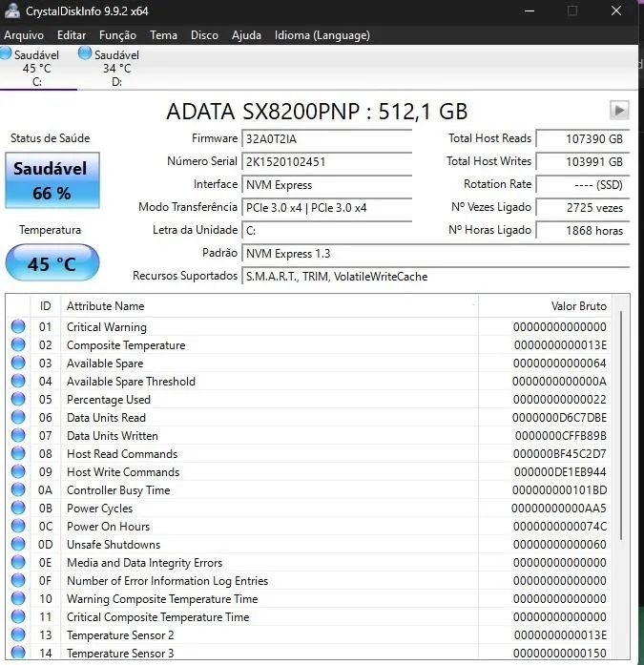The width and height of the screenshot is (644, 665).
Task: Click status icon of Host Read Commands row
Action: tap(18, 453)
